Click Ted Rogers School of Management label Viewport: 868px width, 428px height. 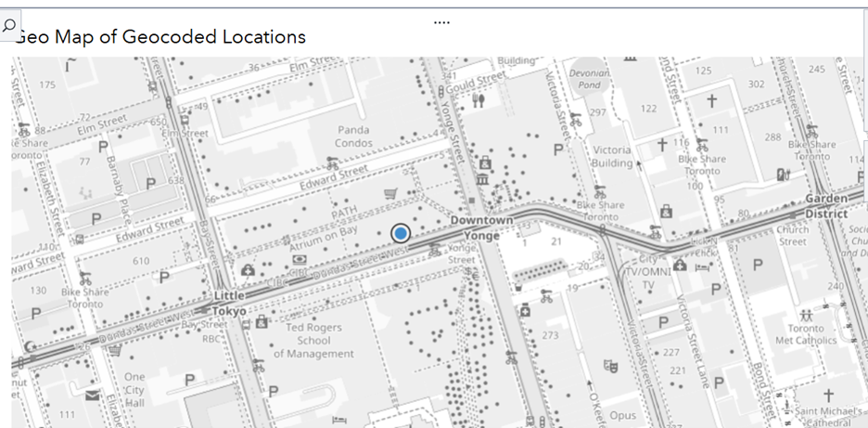[313, 340]
